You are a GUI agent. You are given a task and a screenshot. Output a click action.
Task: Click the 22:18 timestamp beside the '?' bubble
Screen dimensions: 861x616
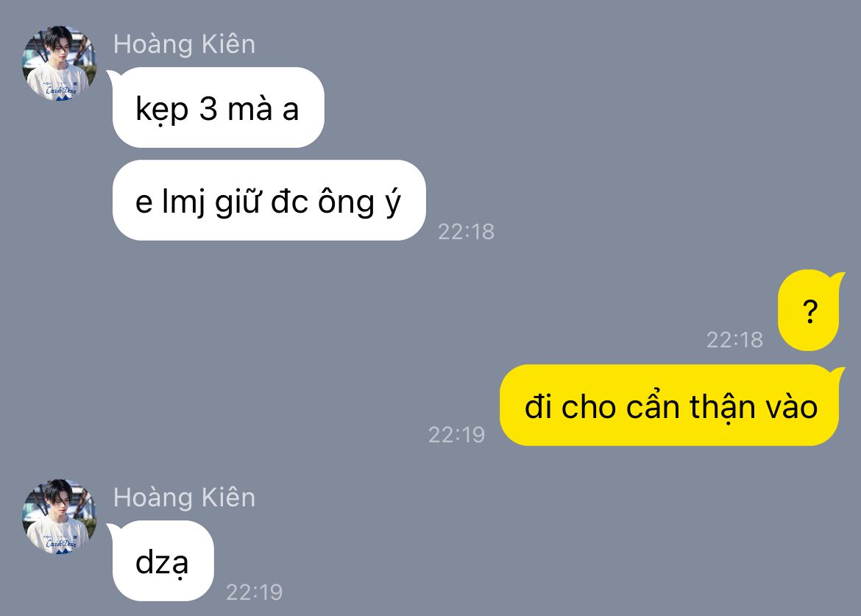coord(734,340)
